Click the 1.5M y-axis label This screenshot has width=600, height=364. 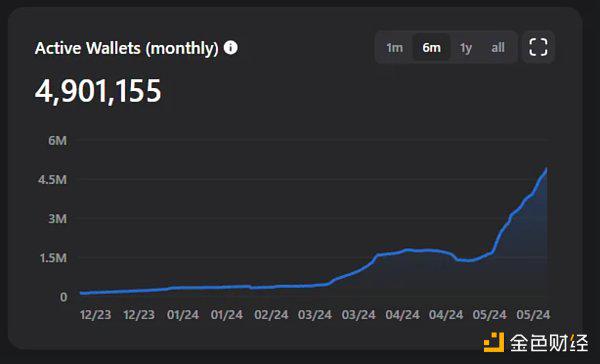pos(53,258)
